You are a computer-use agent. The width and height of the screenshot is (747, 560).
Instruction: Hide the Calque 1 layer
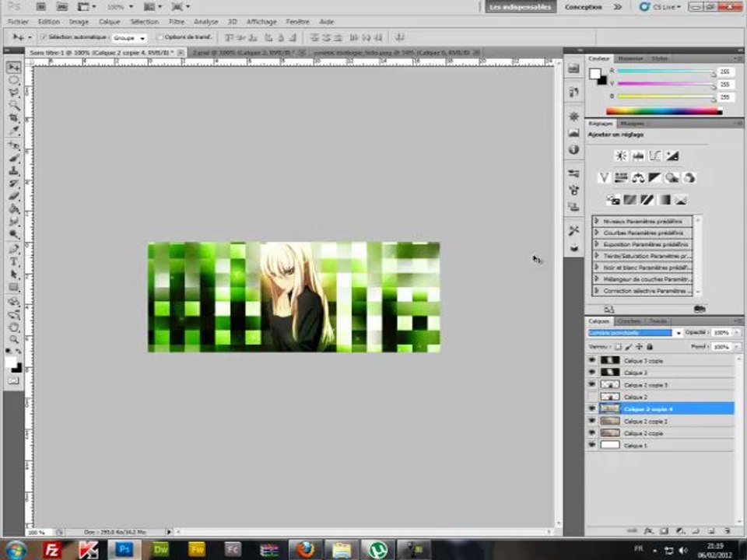[592, 445]
